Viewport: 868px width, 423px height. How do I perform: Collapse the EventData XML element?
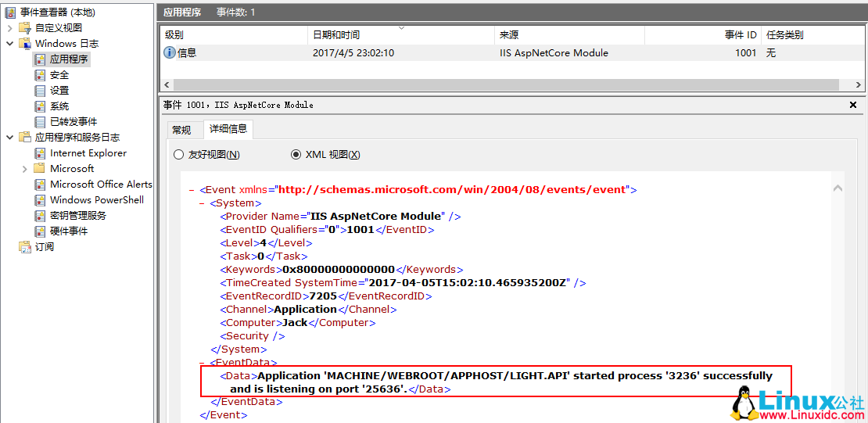coord(202,363)
